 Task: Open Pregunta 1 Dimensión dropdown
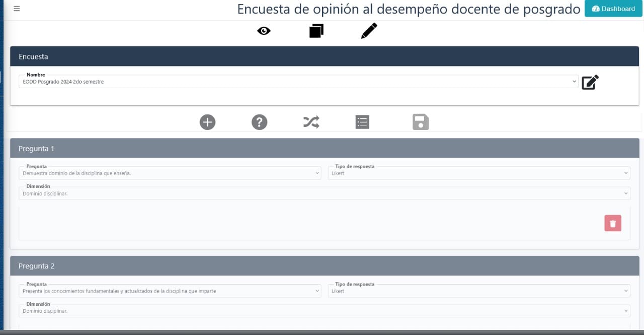coord(324,193)
